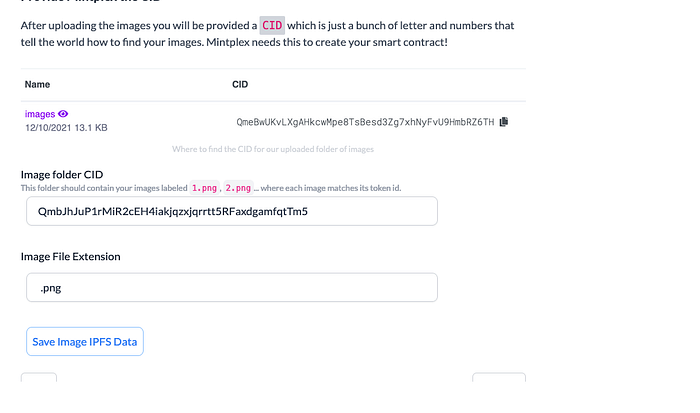Click the 'Where to find the CID' caption
This screenshot has width=700, height=413.
[x=273, y=149]
